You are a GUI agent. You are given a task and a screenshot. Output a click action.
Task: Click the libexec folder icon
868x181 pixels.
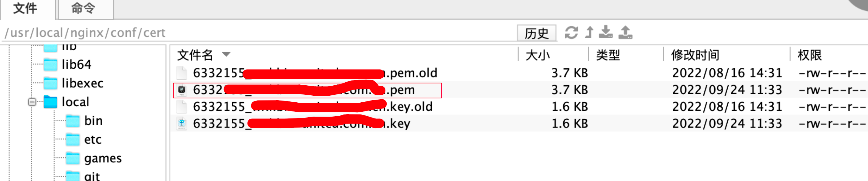(50, 83)
